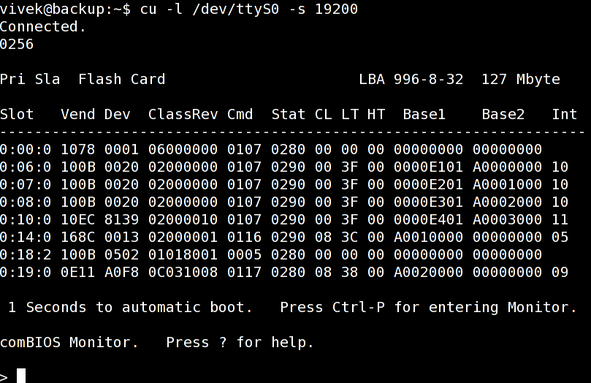Click Base2 value 'A0002000'

point(507,202)
